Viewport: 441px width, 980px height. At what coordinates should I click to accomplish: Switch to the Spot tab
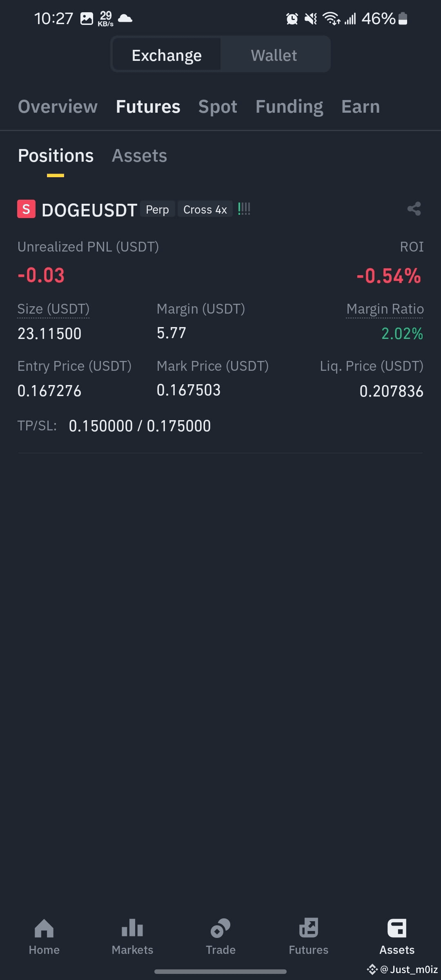point(218,107)
